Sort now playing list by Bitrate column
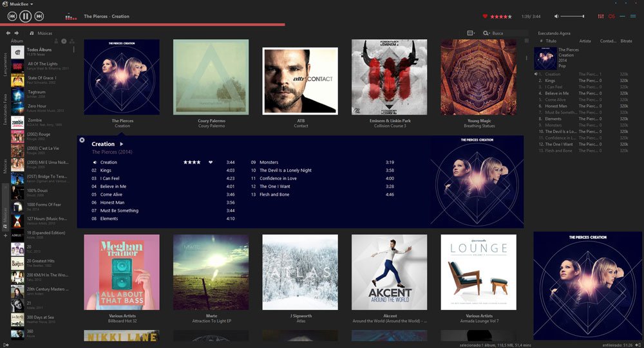Image resolution: width=644 pixels, height=348 pixels. 627,41
